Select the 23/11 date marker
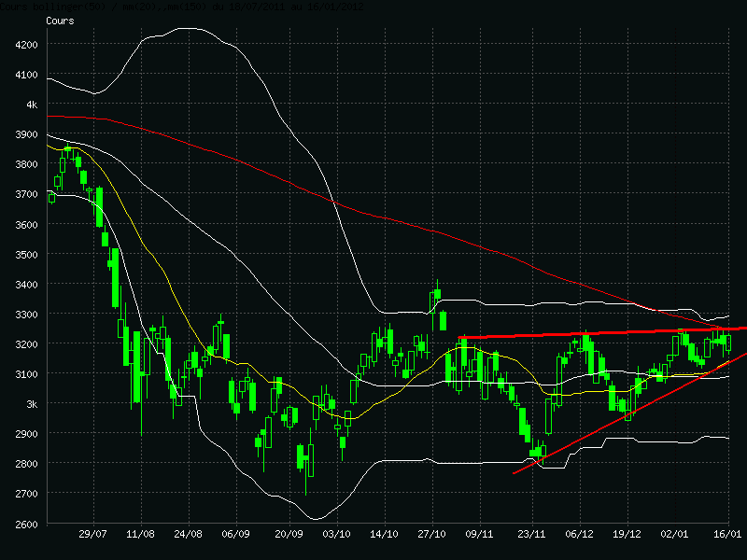747x560 pixels. 531,535
